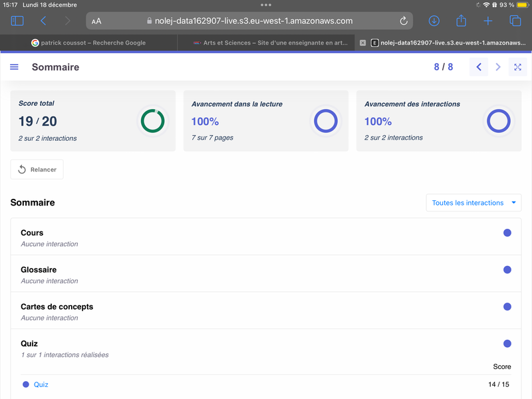Open the Quiz link in summary
This screenshot has width=532, height=399.
41,384
